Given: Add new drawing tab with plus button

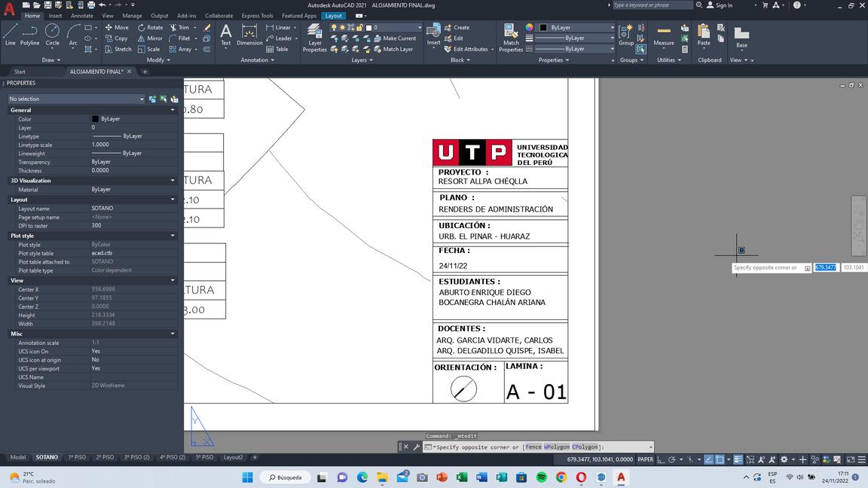Looking at the screenshot, I should pos(145,72).
